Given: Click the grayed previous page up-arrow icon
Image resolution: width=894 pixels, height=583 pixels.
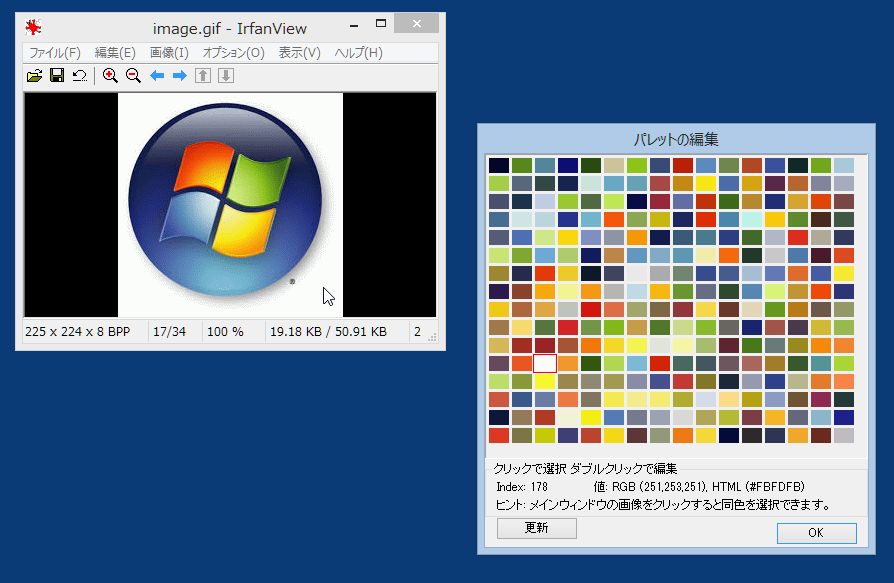Looking at the screenshot, I should click(x=203, y=76).
